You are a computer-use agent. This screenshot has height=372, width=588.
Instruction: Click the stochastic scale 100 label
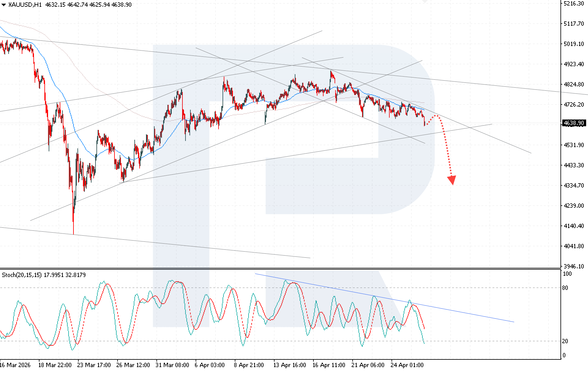(567, 274)
